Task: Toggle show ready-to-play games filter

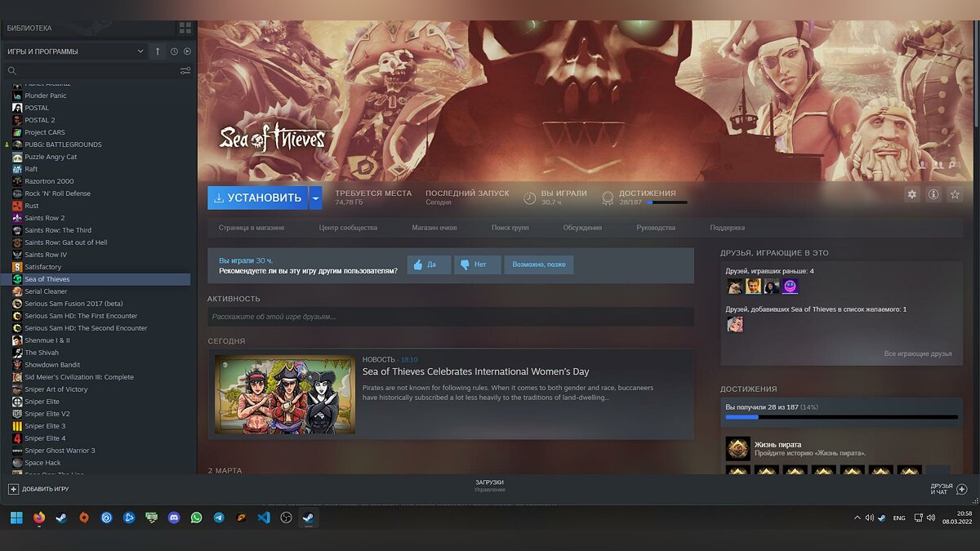Action: tap(187, 51)
